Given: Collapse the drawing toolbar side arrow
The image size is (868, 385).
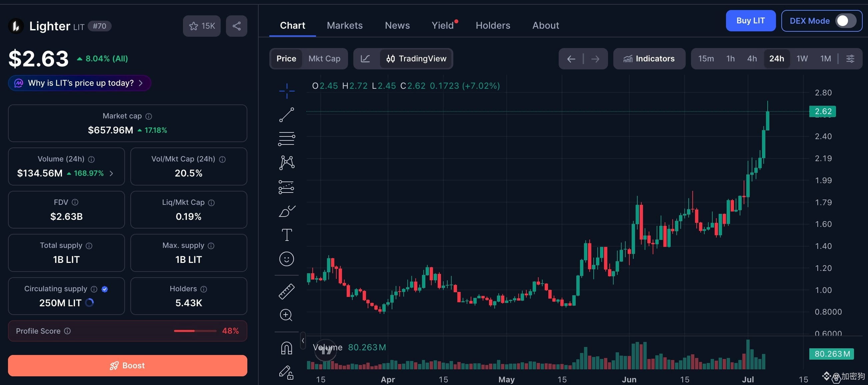Looking at the screenshot, I should (303, 341).
